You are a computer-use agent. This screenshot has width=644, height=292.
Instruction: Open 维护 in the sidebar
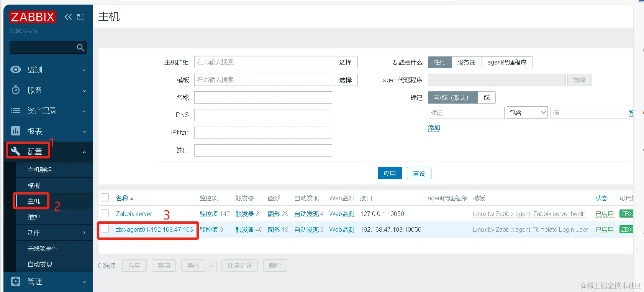[34, 217]
